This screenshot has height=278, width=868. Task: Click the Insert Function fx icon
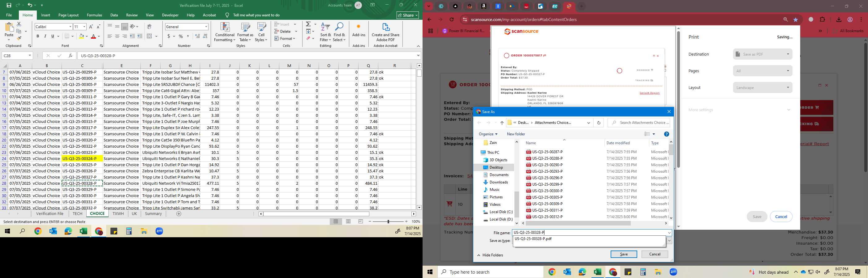[71, 56]
